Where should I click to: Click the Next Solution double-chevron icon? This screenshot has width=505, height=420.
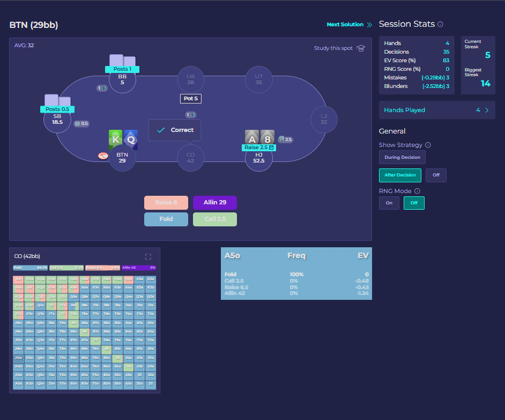[x=369, y=25]
